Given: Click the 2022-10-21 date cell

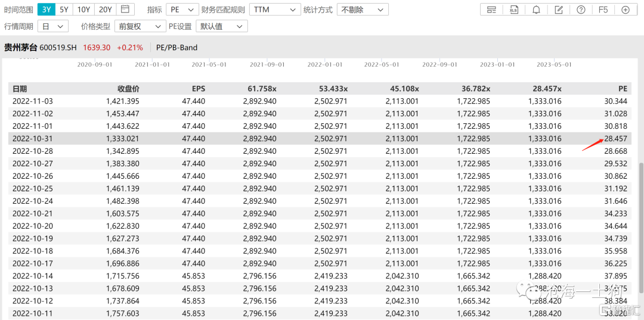Looking at the screenshot, I should point(32,214).
